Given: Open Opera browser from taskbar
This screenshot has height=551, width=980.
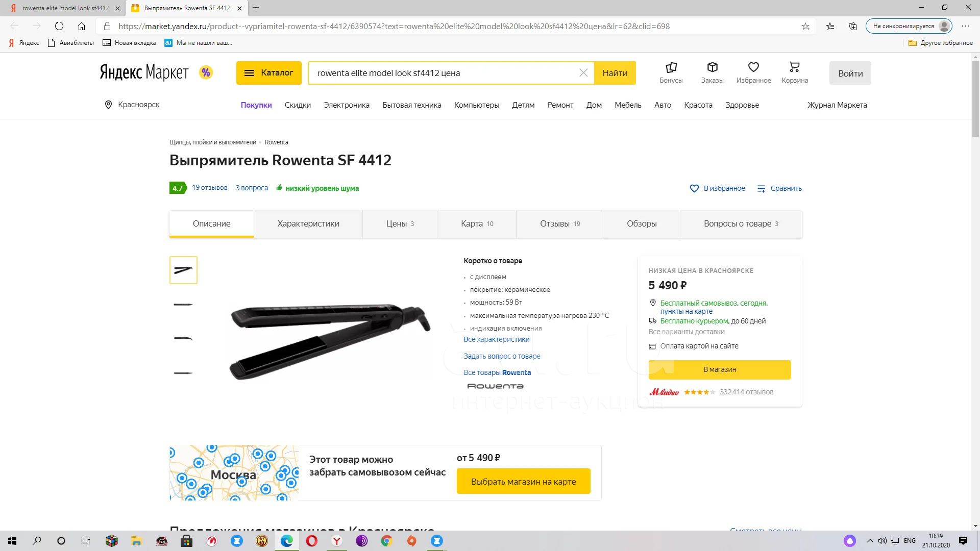Looking at the screenshot, I should [311, 541].
